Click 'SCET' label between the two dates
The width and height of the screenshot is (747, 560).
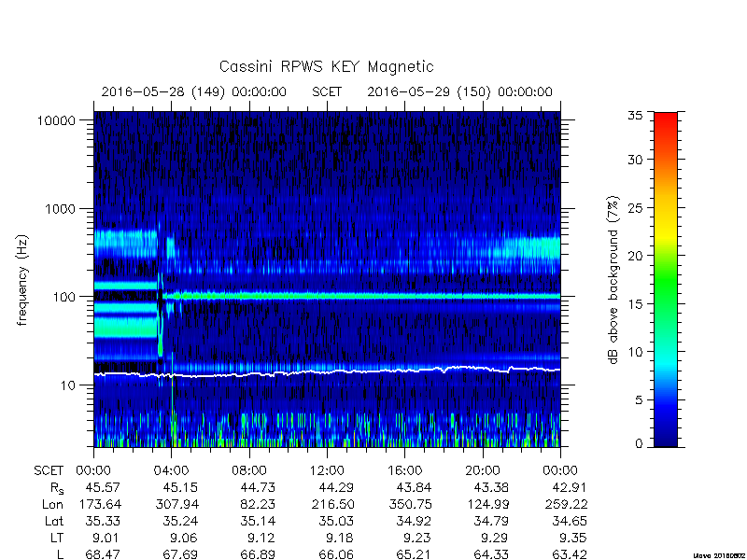click(x=327, y=91)
